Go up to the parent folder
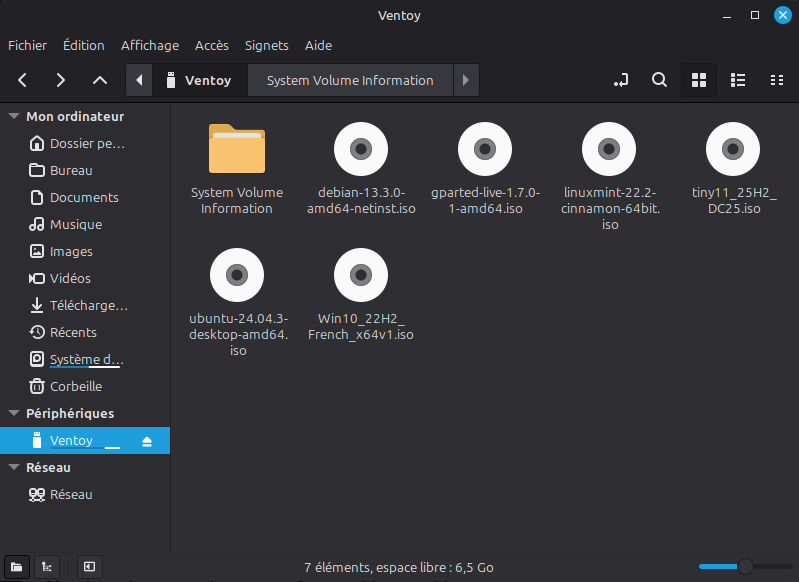799x582 pixels. (x=99, y=80)
